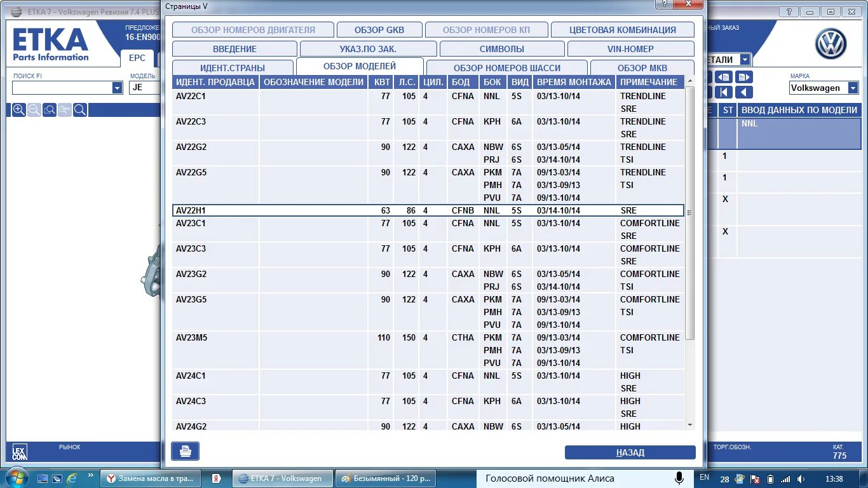Click the Голосовой помощник Алиса search box

pyautogui.click(x=574, y=478)
